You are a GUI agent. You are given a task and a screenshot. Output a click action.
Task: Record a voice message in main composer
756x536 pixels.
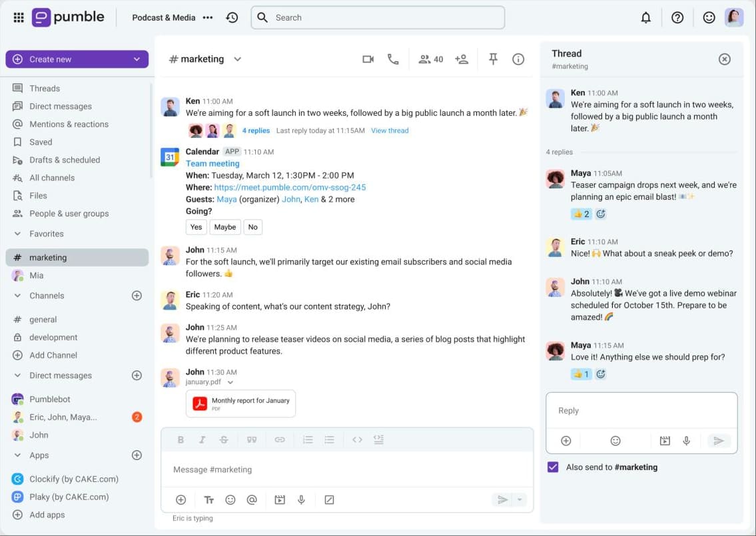[301, 500]
